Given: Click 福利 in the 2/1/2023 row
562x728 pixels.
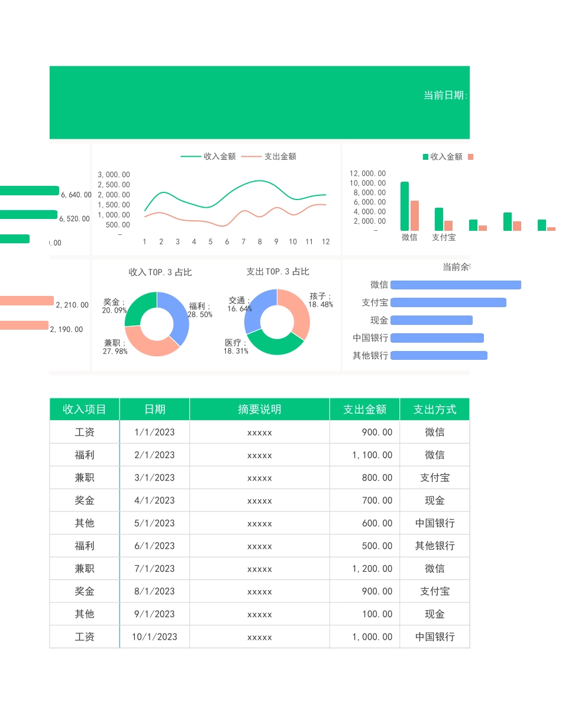Looking at the screenshot, I should 85,455.
